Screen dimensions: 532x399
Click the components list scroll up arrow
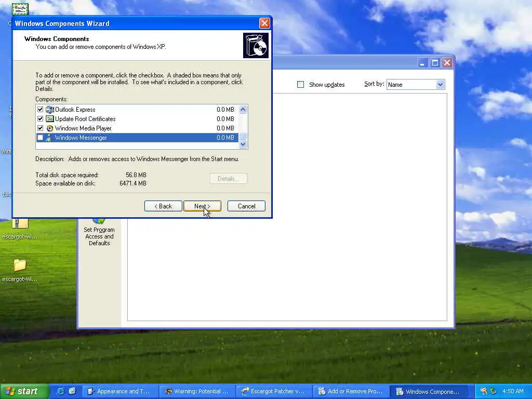point(243,109)
